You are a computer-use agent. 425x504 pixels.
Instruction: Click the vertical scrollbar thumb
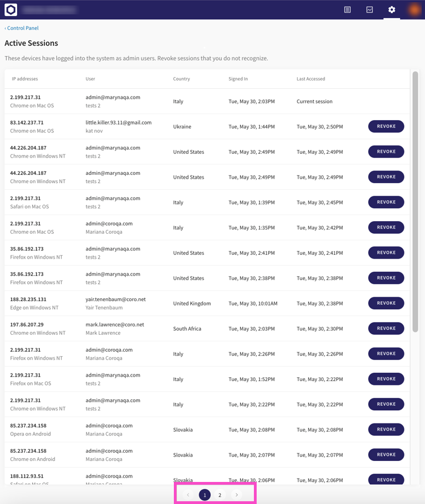(x=415, y=201)
